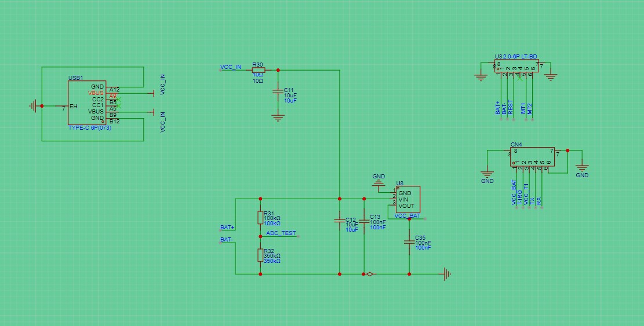Click the diamond net-tie marker on bottom rail
Viewport: 644px width, 326px height.
click(370, 274)
